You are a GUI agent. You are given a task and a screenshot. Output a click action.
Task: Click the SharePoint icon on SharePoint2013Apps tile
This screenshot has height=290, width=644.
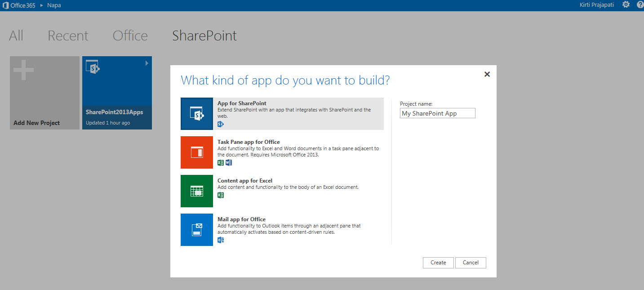pos(92,67)
